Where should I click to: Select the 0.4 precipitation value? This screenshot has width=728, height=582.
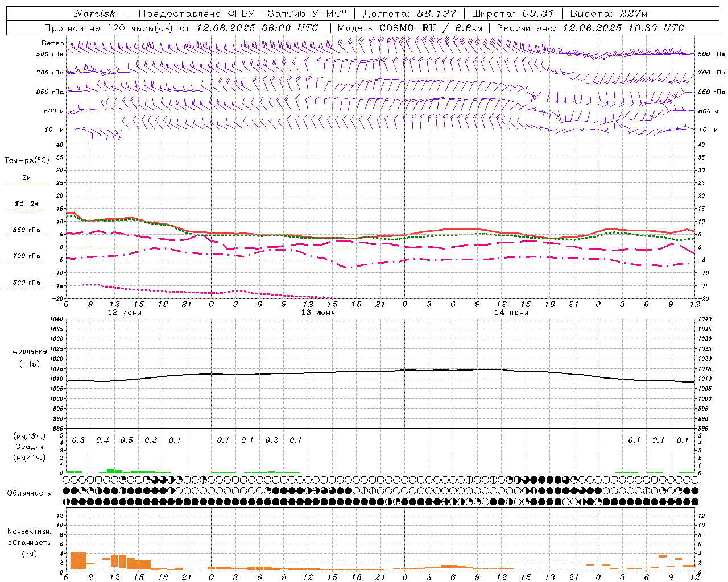coord(102,440)
